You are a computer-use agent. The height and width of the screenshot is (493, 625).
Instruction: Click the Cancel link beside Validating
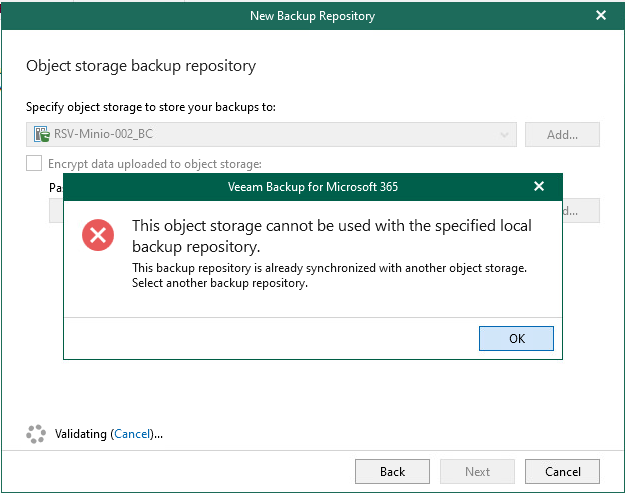(x=132, y=434)
